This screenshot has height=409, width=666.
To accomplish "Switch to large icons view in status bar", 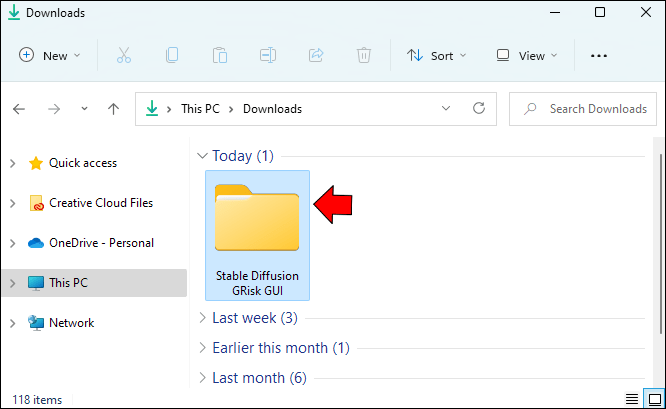I will click(x=654, y=399).
